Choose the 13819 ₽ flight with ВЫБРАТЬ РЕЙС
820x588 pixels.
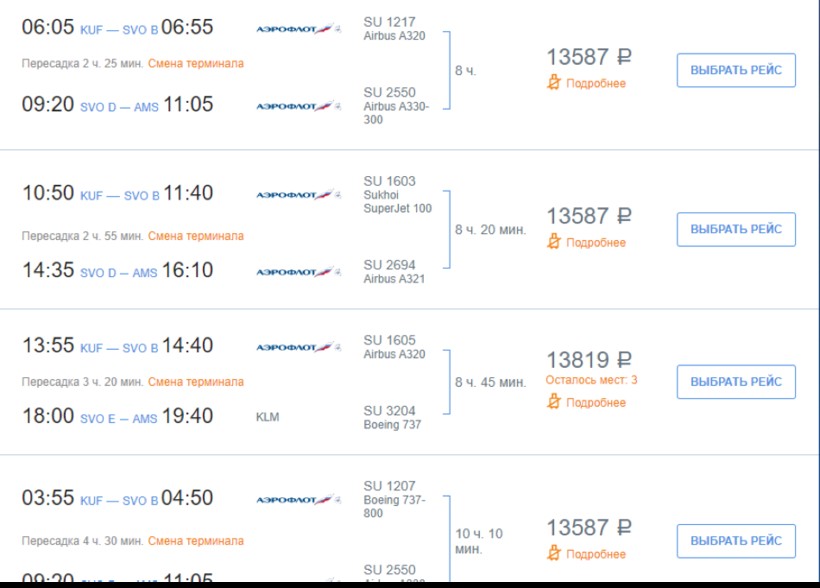(736, 382)
